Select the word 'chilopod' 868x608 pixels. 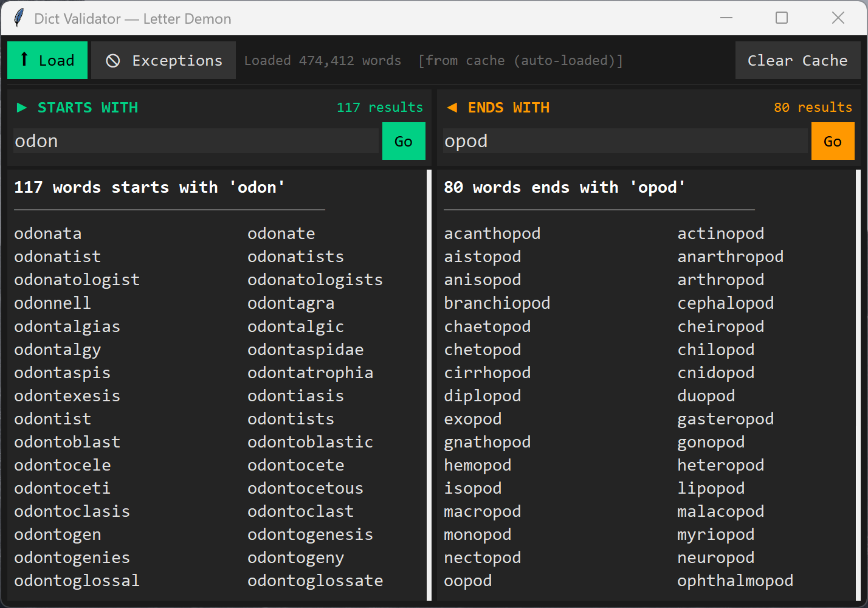716,349
